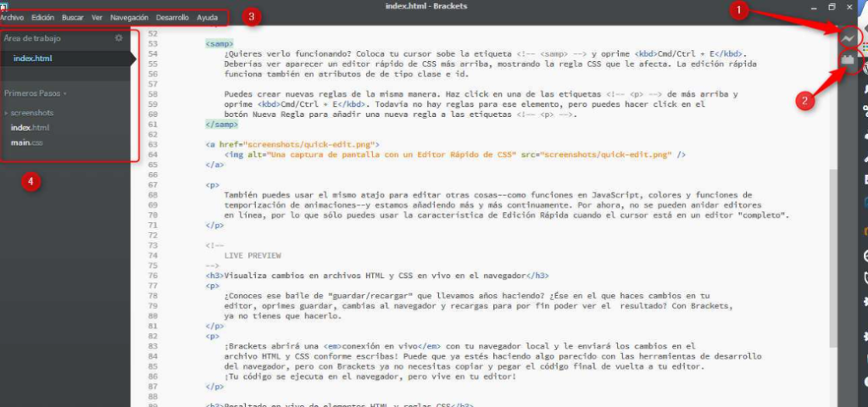Viewport: 868px width, 407px height.
Task: Open working area settings via gear icon
Action: pos(119,38)
